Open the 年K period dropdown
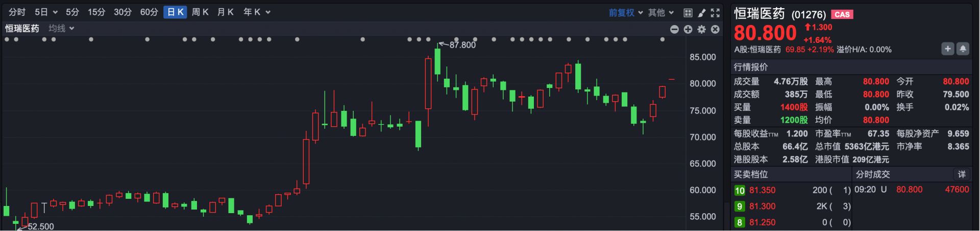 pyautogui.click(x=257, y=12)
